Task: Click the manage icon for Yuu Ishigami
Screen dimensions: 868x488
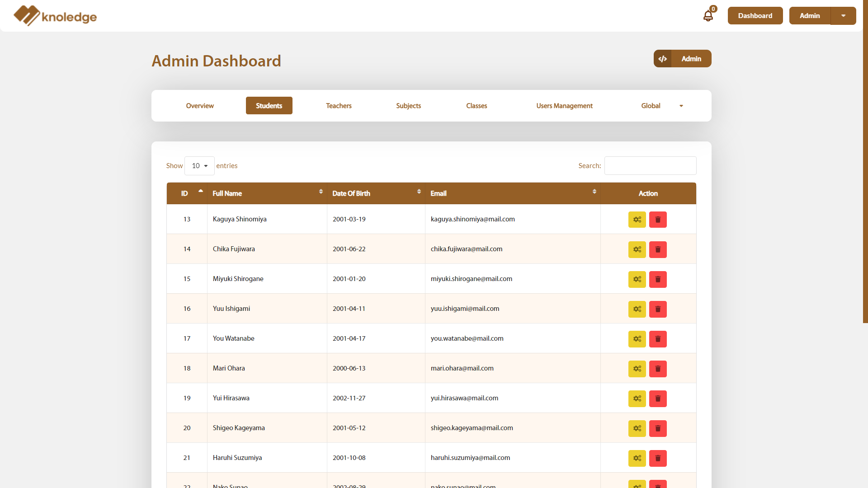Action: pos(637,309)
